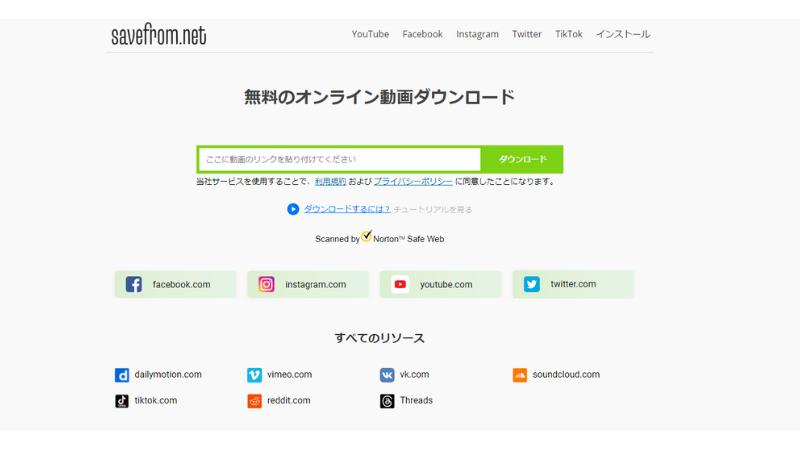Open the vimeo.com resource link
Image resolution: width=800 pixels, height=450 pixels.
pyautogui.click(x=289, y=374)
